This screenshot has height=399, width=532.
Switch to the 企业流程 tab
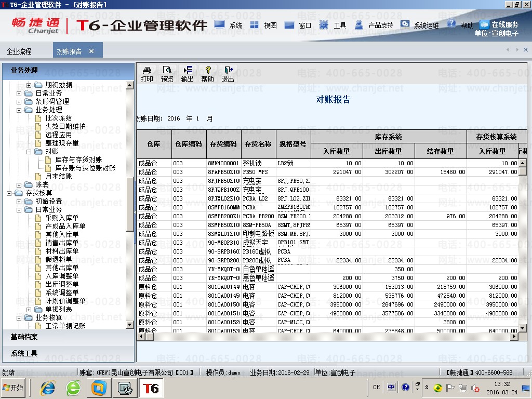coord(19,51)
